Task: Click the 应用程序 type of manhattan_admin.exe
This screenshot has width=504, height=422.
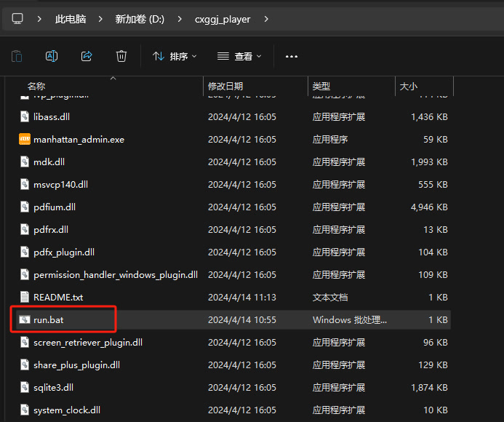Action: pos(330,140)
